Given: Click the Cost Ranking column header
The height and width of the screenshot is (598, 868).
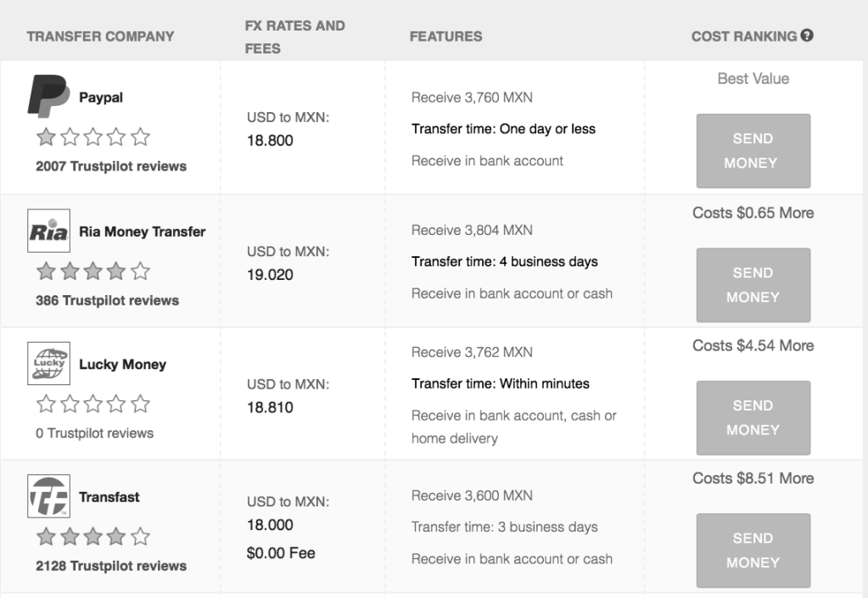Looking at the screenshot, I should coord(744,36).
